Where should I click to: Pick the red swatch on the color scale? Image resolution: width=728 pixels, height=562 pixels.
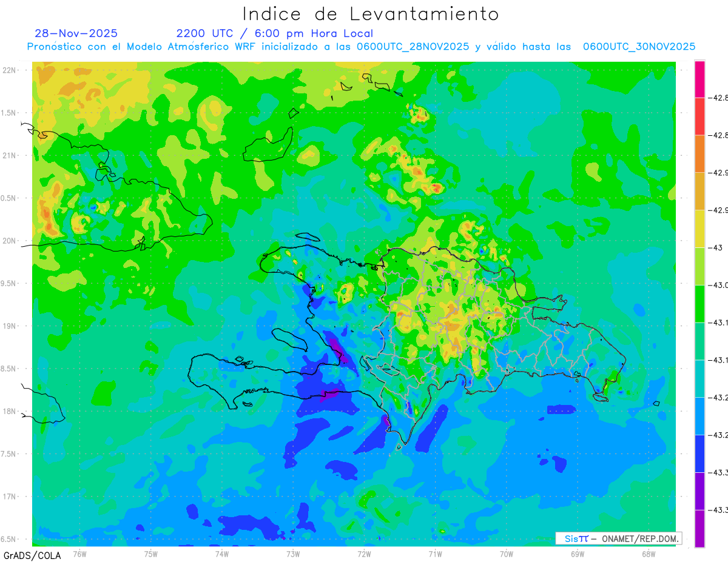pyautogui.click(x=699, y=116)
